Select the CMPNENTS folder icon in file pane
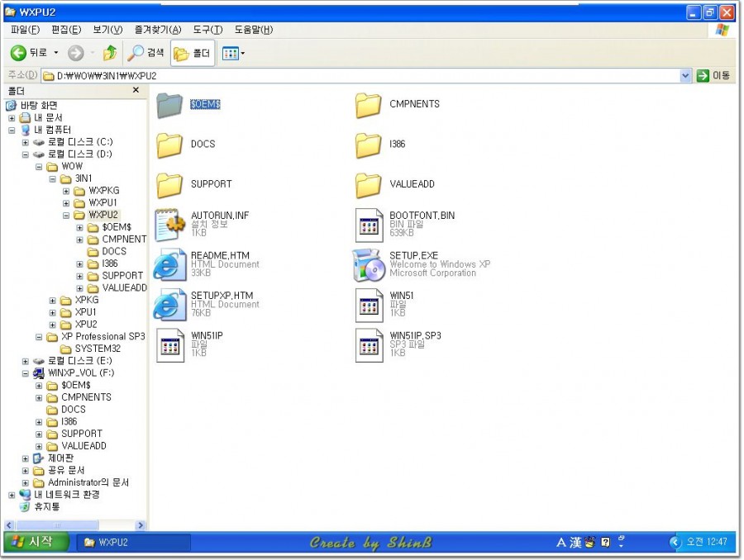744x560 pixels. tap(368, 104)
